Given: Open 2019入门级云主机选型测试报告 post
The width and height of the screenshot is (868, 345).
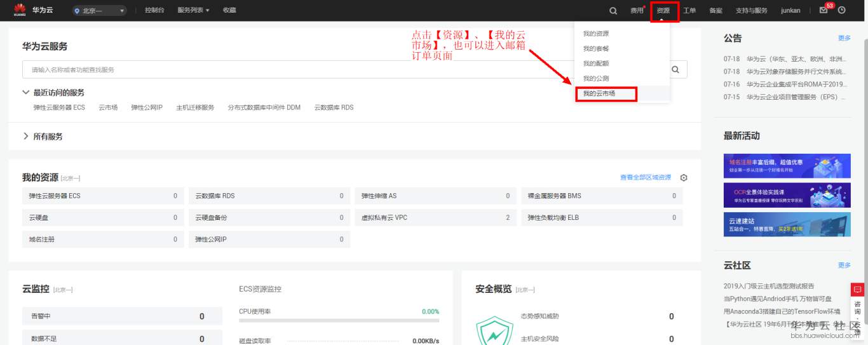Looking at the screenshot, I should (x=769, y=286).
